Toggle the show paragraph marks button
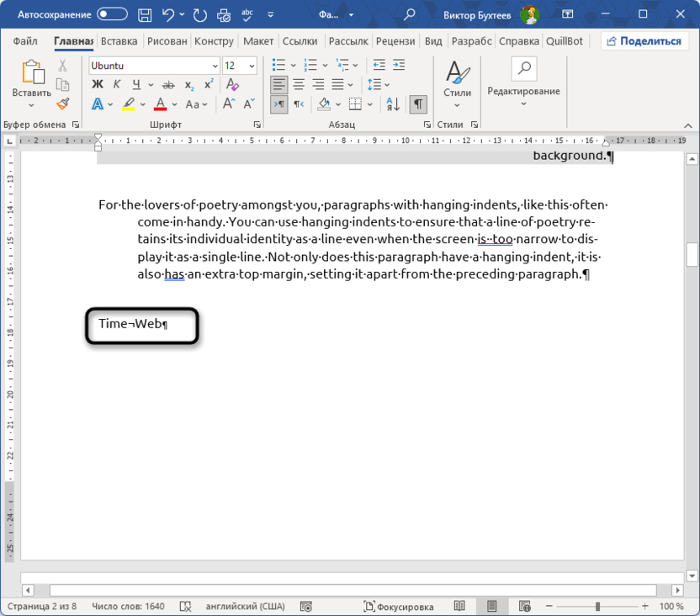This screenshot has height=616, width=700. (x=418, y=104)
